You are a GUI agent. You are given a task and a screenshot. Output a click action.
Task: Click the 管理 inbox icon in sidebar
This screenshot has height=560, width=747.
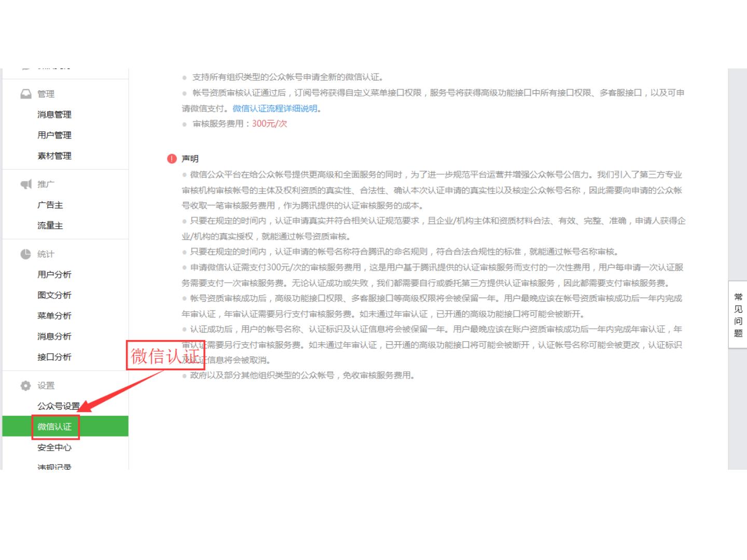tap(26, 94)
